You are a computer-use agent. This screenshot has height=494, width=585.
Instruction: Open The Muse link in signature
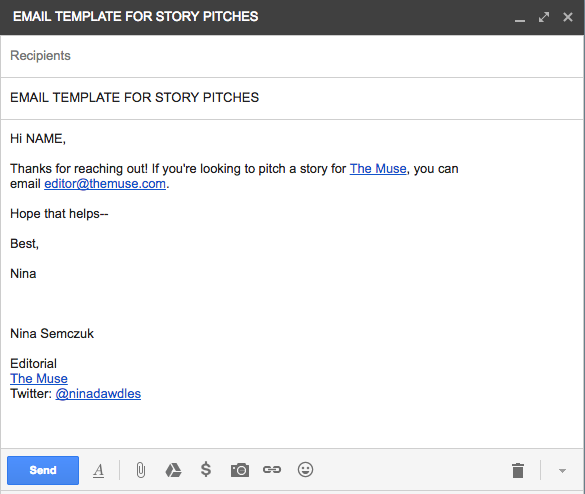(39, 379)
